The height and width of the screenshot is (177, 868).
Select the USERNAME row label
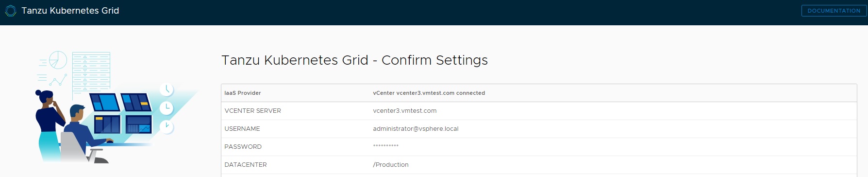[x=242, y=129]
